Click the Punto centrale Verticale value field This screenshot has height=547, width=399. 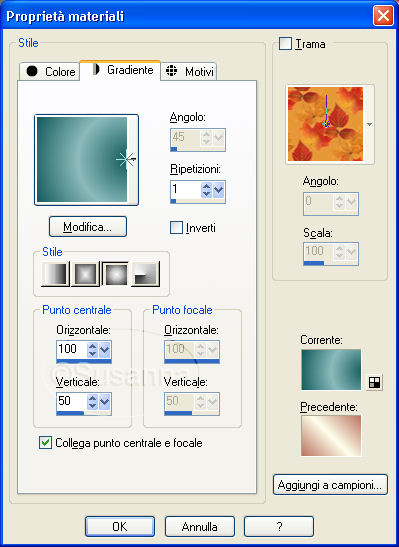71,401
